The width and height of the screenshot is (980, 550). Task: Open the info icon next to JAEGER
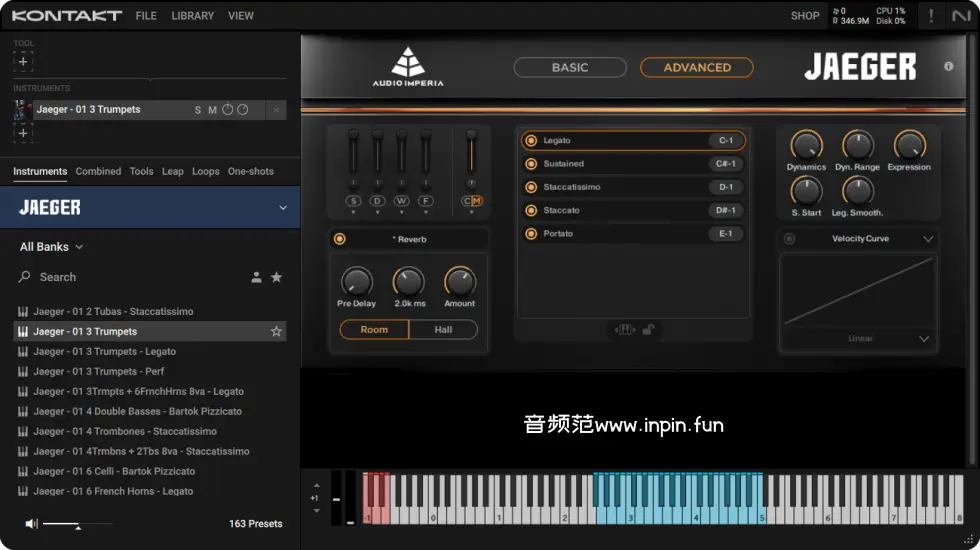[949, 66]
